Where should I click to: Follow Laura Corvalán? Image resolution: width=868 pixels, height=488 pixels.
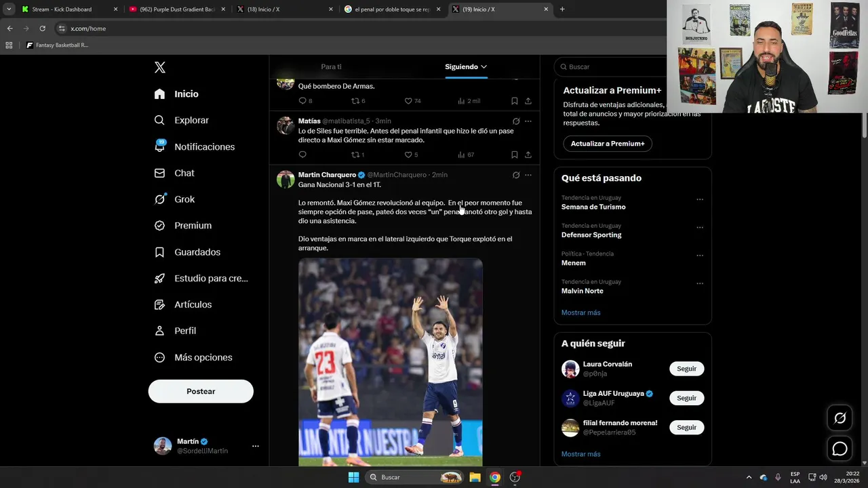point(686,369)
